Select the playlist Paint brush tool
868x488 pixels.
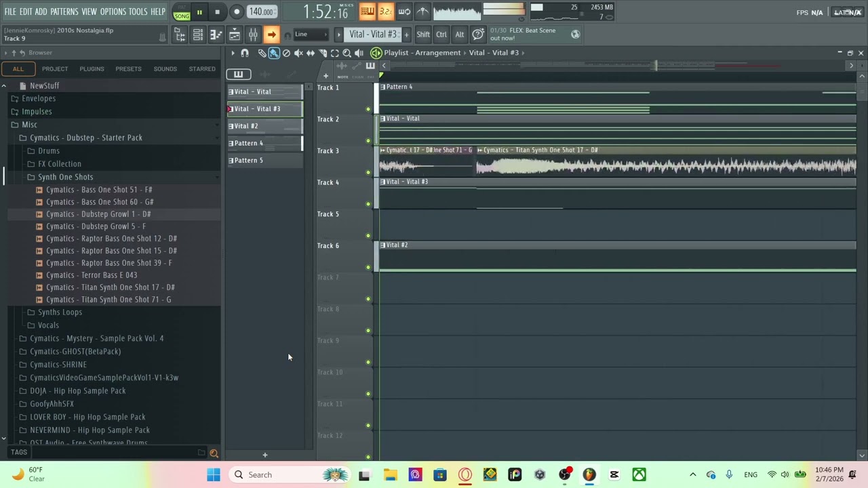[x=274, y=53]
